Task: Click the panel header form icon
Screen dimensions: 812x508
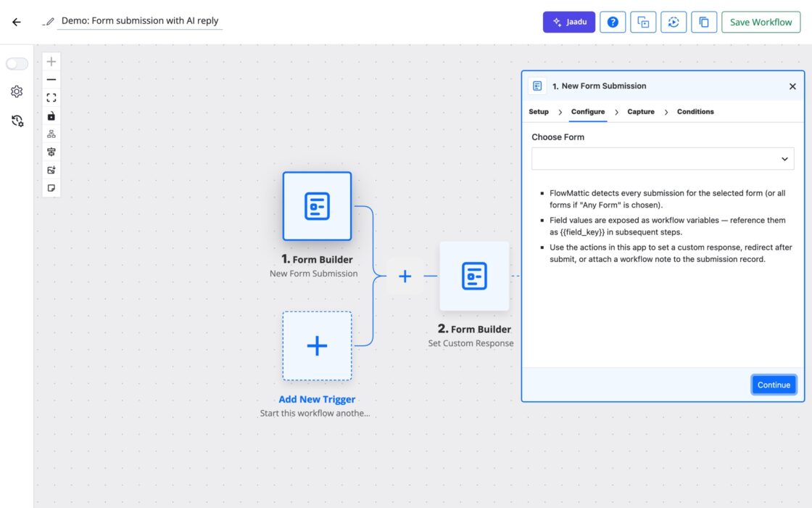Action: tap(537, 86)
